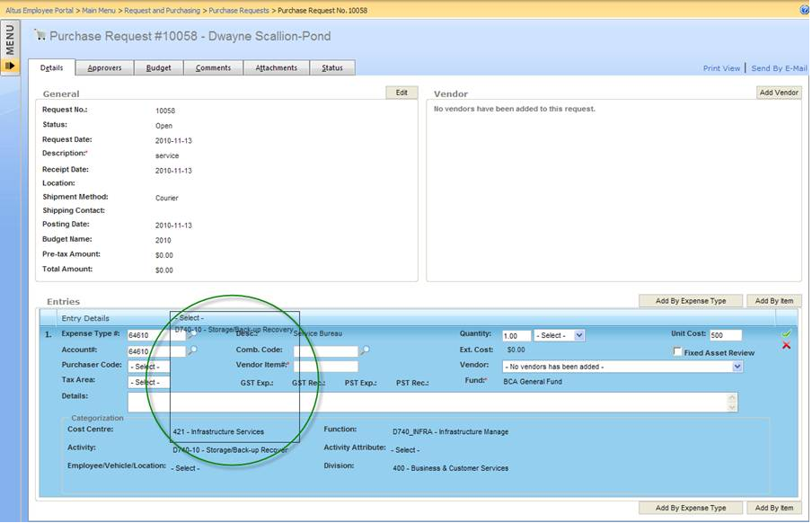Open the Activity D740-10 Storage dropdown
Image resolution: width=812 pixels, height=523 pixels.
tap(230, 450)
